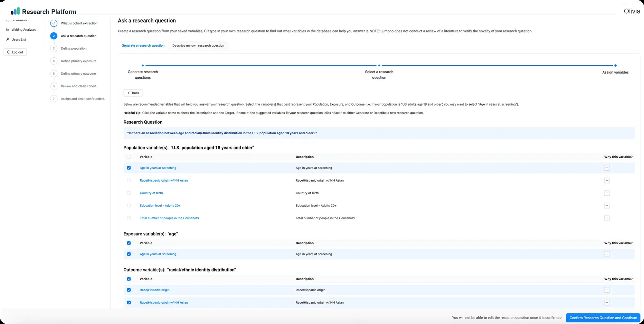
Task: Uncheck Age in years at screening population checkbox
Action: pos(129,168)
